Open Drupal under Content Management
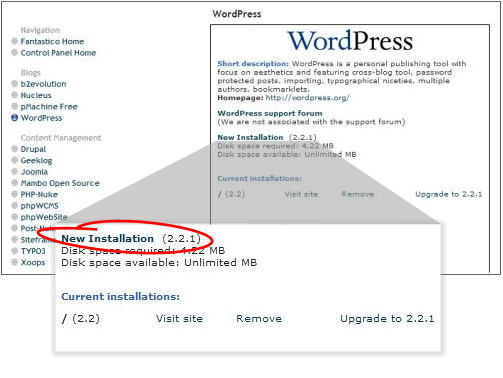The width and height of the screenshot is (503, 378). (33, 149)
